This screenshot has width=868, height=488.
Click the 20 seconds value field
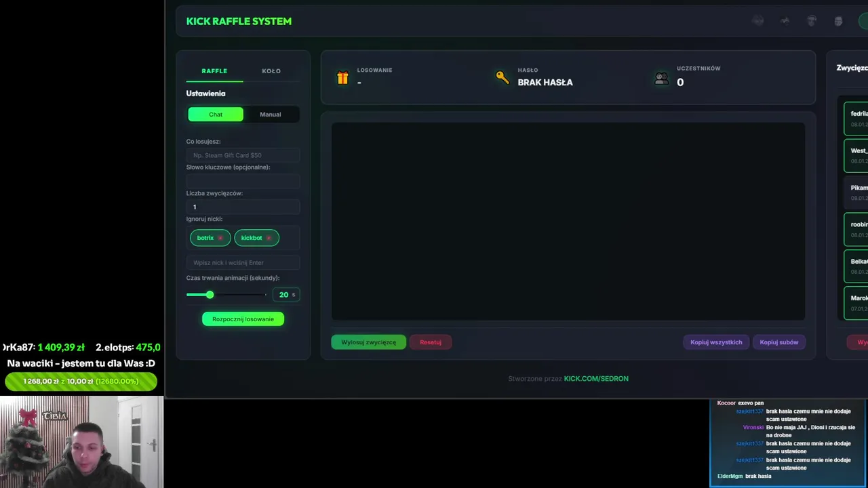[x=285, y=294]
